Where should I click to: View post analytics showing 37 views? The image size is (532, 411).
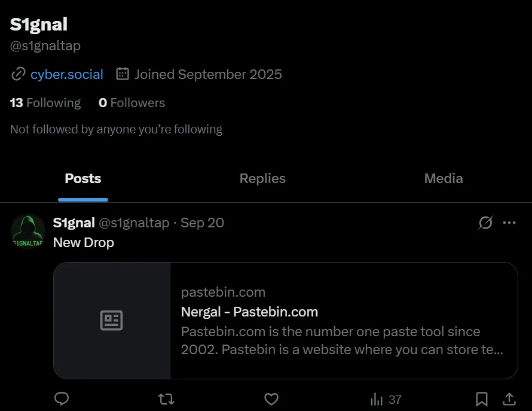[386, 399]
